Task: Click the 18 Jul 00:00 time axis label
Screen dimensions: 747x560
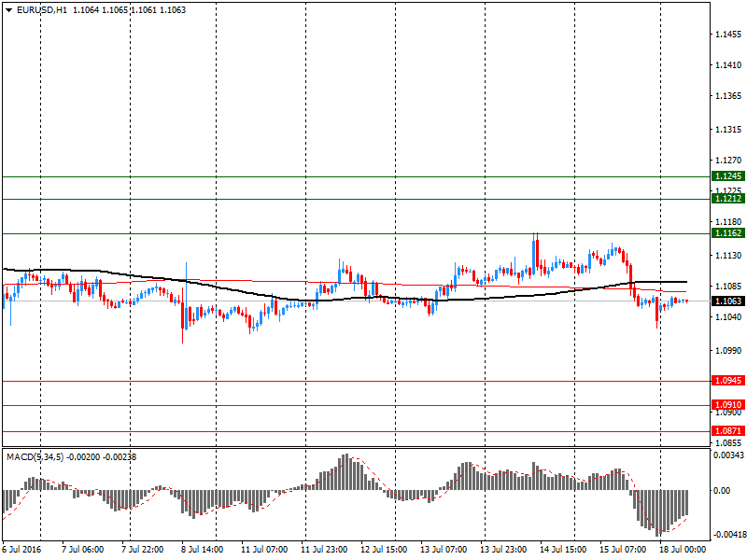Action: [683, 550]
